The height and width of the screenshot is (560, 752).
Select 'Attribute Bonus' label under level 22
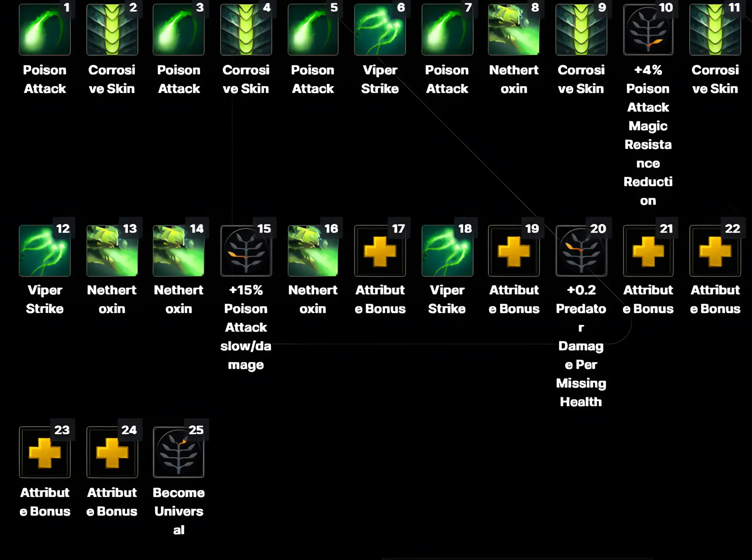tap(715, 299)
